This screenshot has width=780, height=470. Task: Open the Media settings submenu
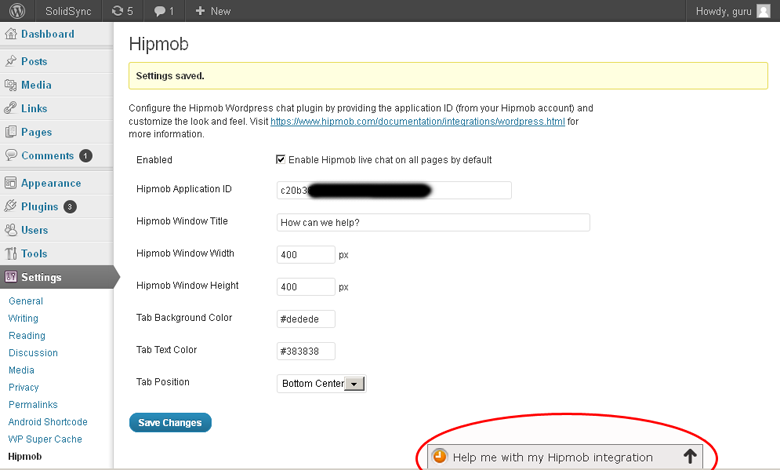click(x=21, y=370)
